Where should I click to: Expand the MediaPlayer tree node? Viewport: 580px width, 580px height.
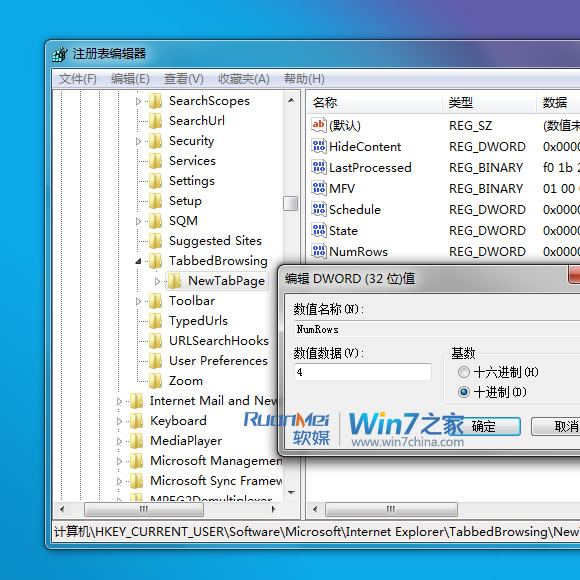[x=119, y=441]
